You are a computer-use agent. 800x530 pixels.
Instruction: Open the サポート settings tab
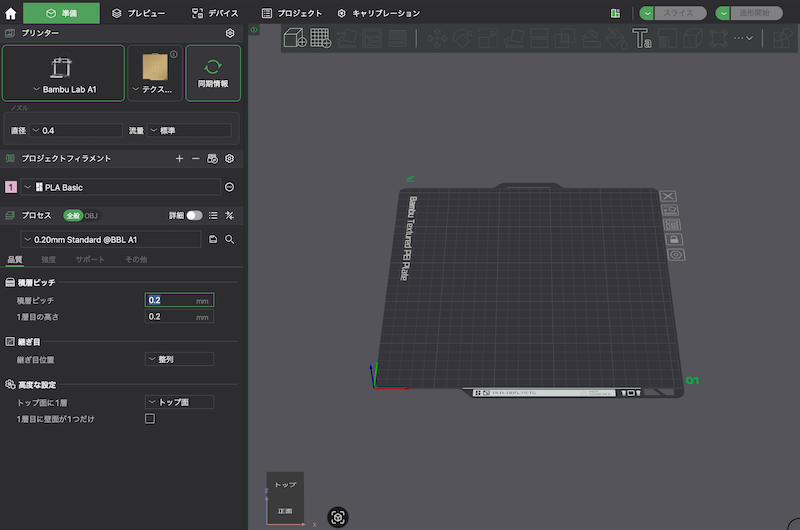(90, 260)
